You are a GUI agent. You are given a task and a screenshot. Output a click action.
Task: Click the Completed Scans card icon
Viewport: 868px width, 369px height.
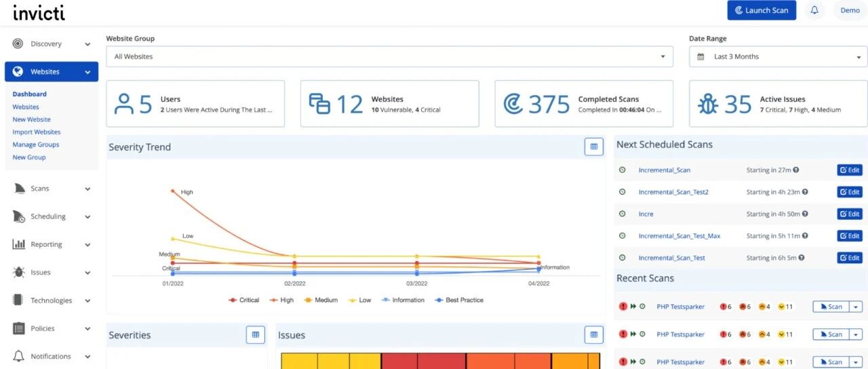coord(513,104)
